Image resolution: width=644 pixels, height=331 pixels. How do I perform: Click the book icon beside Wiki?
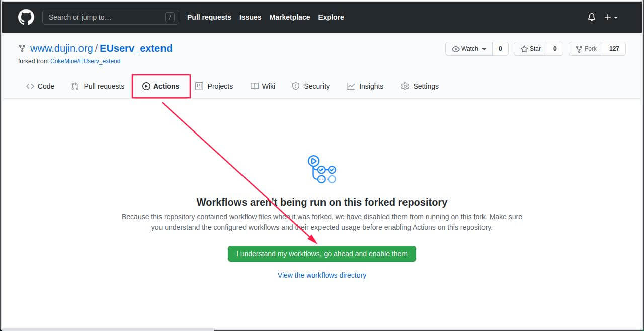point(255,86)
